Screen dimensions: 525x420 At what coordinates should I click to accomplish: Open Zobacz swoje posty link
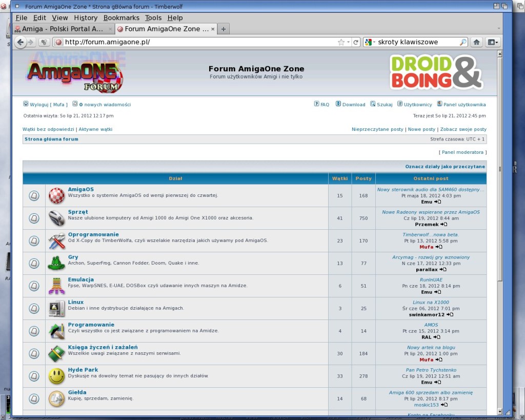point(463,129)
